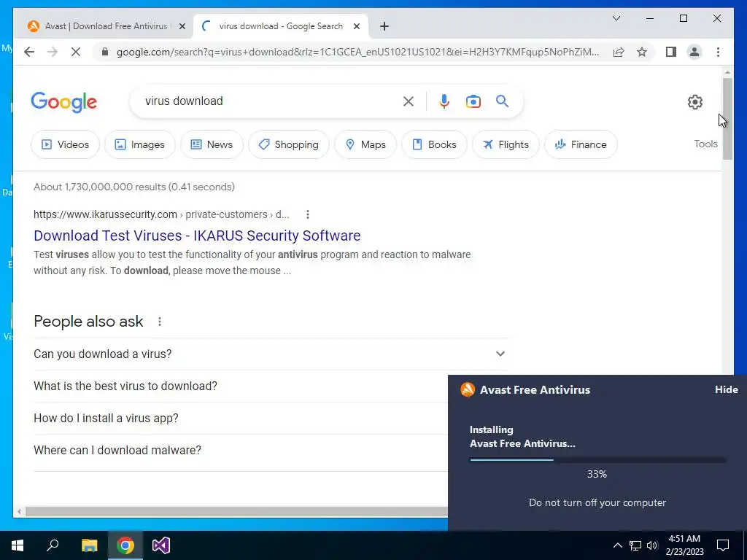747x560 pixels.
Task: Share this page from the address bar
Action: point(619,52)
